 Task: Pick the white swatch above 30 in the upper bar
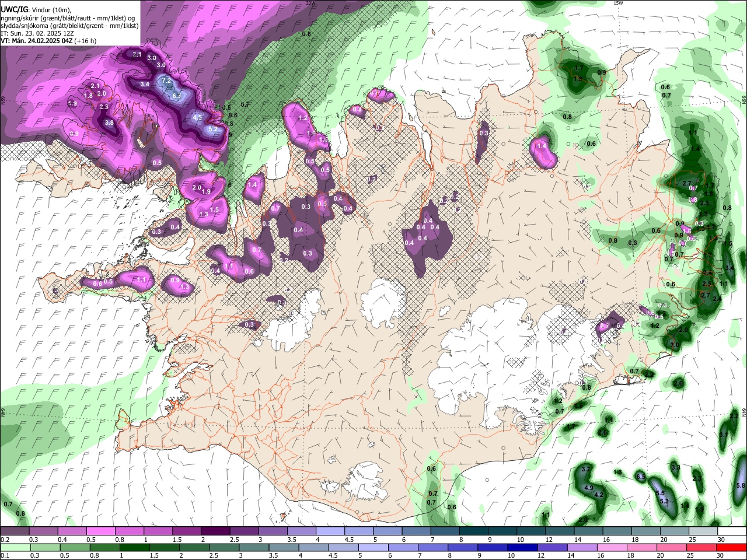pos(732,531)
